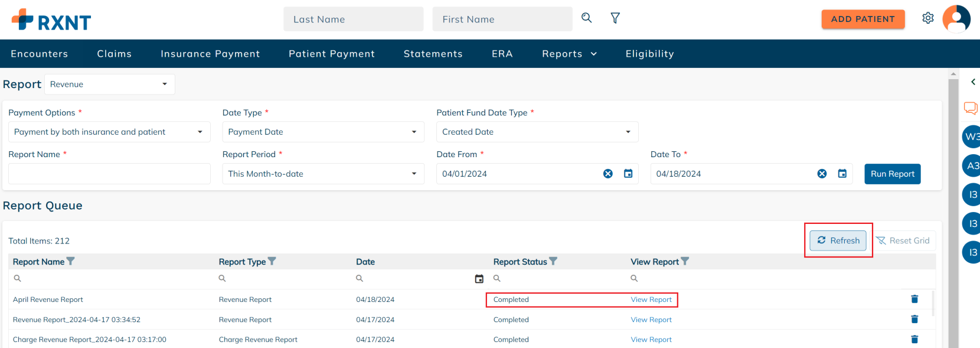
Task: Click the patient search magnifier icon
Action: (586, 18)
